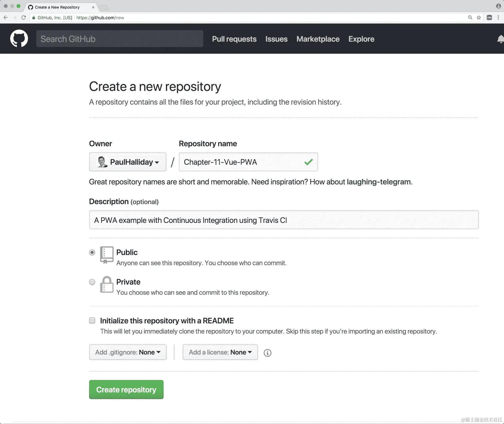Open the Marketplace nav item
Screen dimensions: 504x424
click(x=318, y=39)
